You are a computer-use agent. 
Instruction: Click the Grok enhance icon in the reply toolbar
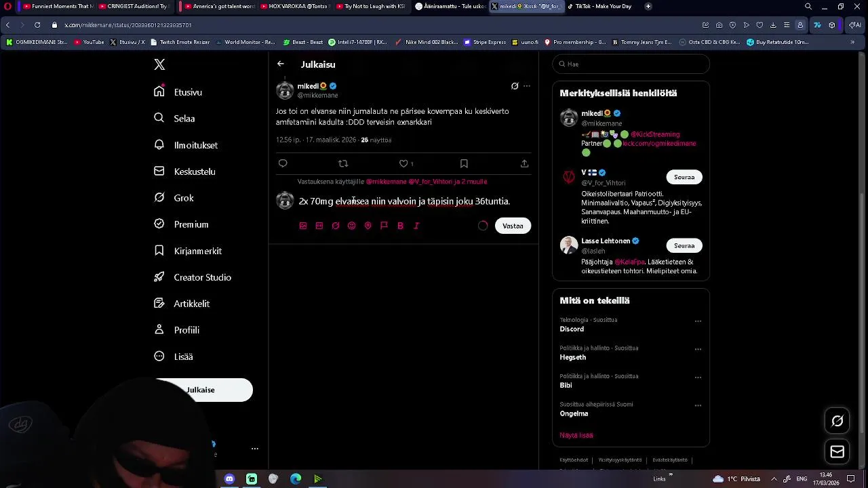(x=336, y=226)
